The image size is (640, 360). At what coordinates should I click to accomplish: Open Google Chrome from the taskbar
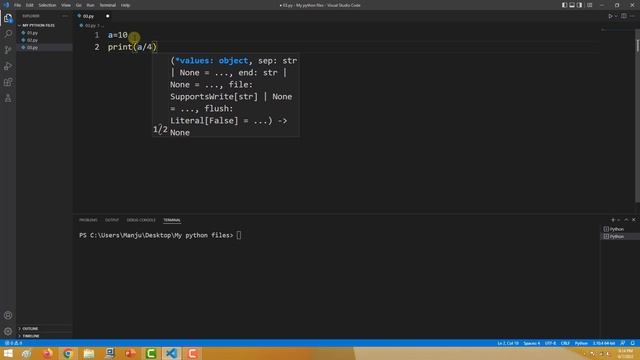click(x=68, y=353)
